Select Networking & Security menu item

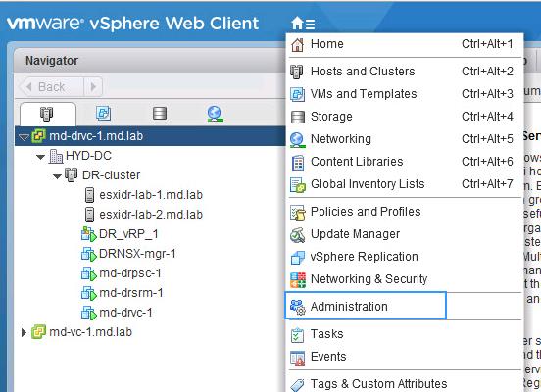coord(405,279)
